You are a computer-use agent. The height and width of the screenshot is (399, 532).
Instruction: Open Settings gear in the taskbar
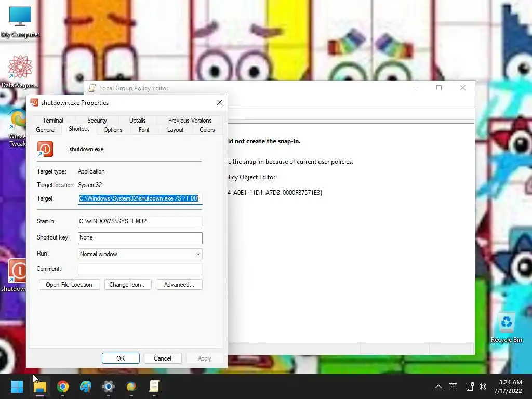pyautogui.click(x=109, y=387)
